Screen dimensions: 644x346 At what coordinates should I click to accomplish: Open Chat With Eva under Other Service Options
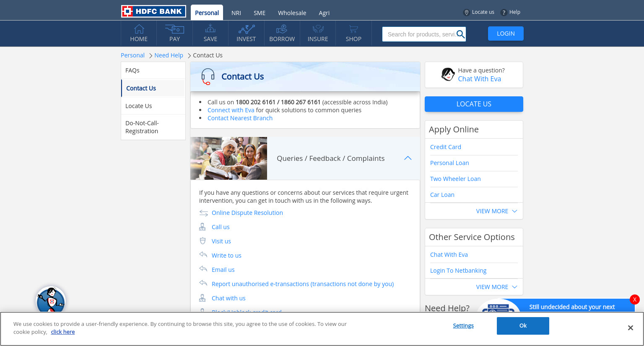pos(449,255)
